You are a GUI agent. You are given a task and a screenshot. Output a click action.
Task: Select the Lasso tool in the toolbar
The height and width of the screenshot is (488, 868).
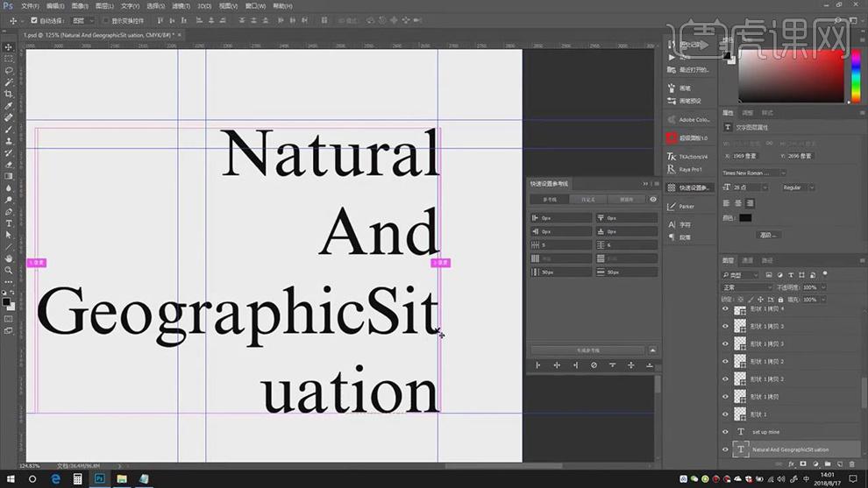click(9, 70)
